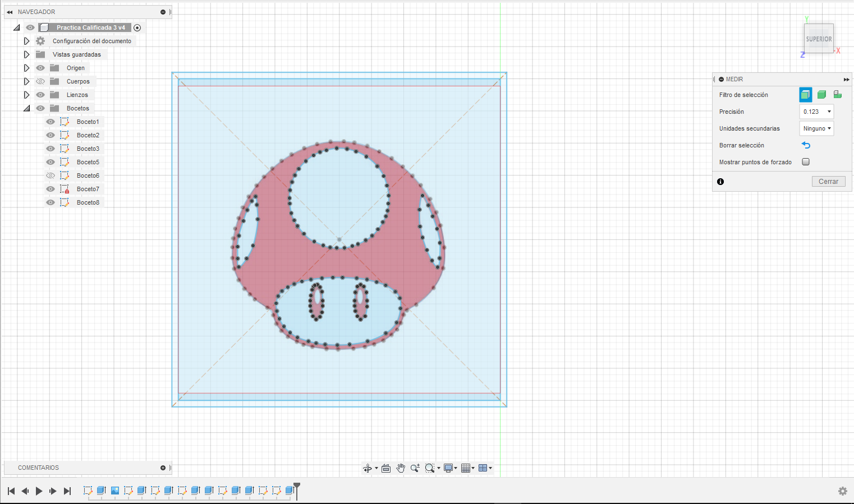Hide the Lienzos folder via eye icon
Image resolution: width=854 pixels, height=504 pixels.
tap(40, 95)
